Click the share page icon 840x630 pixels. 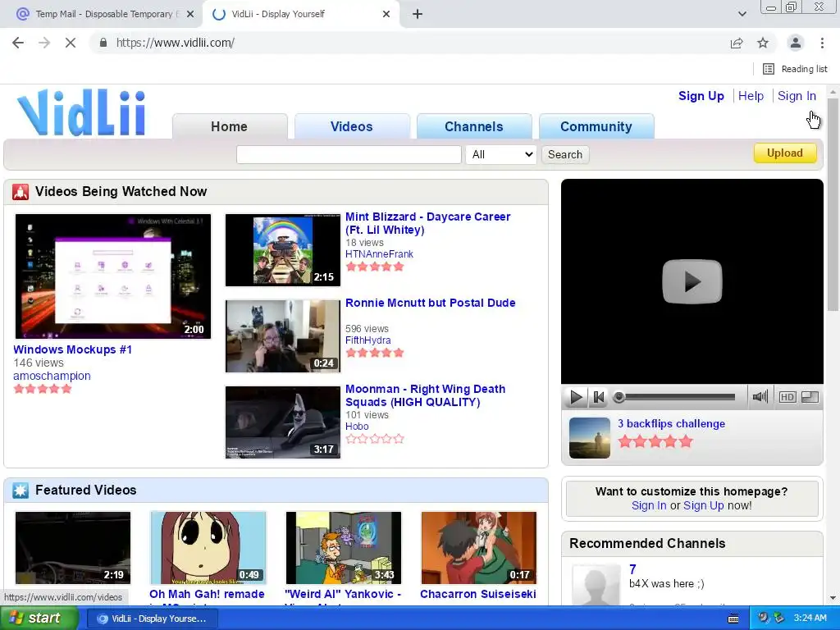pos(737,43)
